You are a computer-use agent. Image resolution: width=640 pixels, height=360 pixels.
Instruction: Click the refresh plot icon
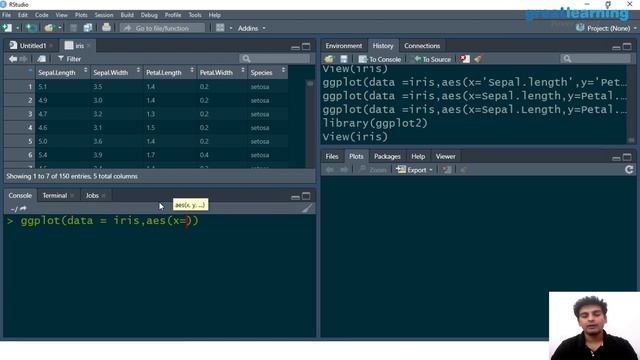point(629,170)
